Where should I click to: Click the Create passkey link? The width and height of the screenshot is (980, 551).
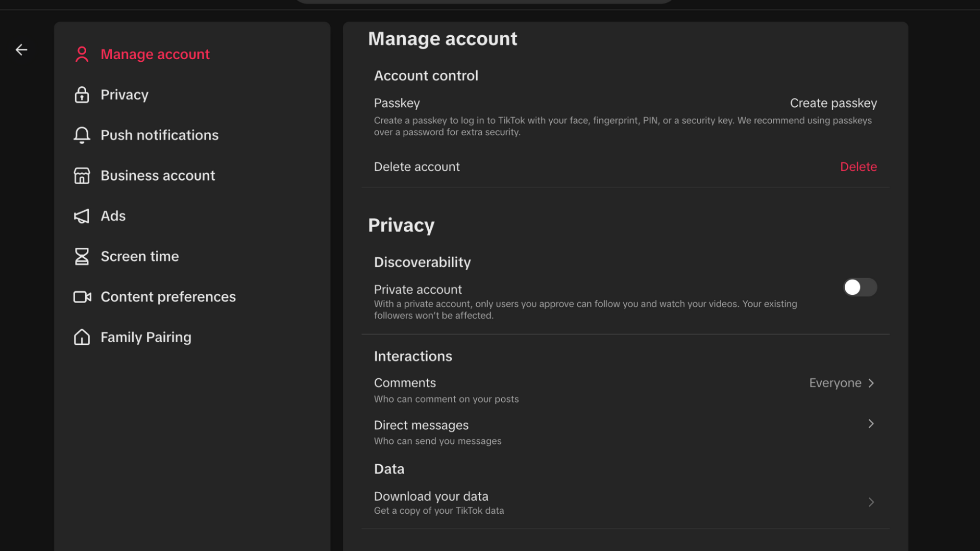tap(833, 103)
